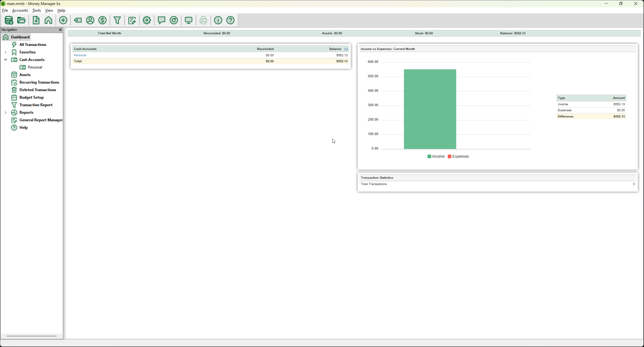Click the Transaction filter funnel icon
This screenshot has height=347, width=644.
[117, 20]
